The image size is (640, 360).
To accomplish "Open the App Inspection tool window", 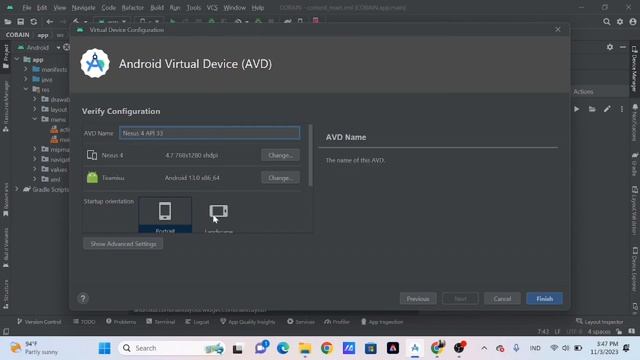I will click(382, 322).
